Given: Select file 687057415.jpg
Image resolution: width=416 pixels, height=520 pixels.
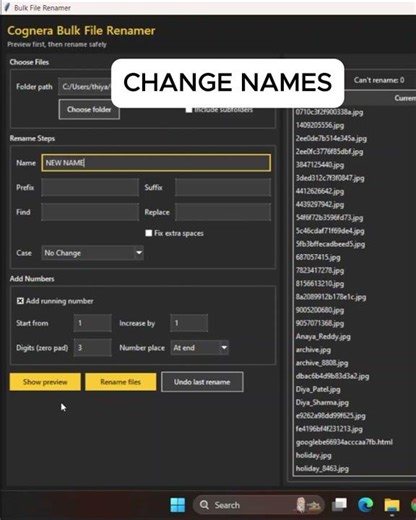Looking at the screenshot, I should 318,257.
